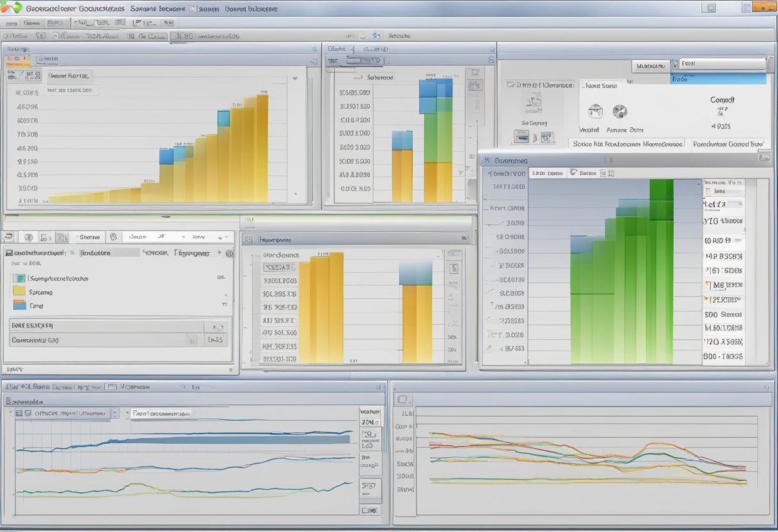Select the headset icon labeled Wanted
Screen dimensions: 778x532
tap(595, 111)
